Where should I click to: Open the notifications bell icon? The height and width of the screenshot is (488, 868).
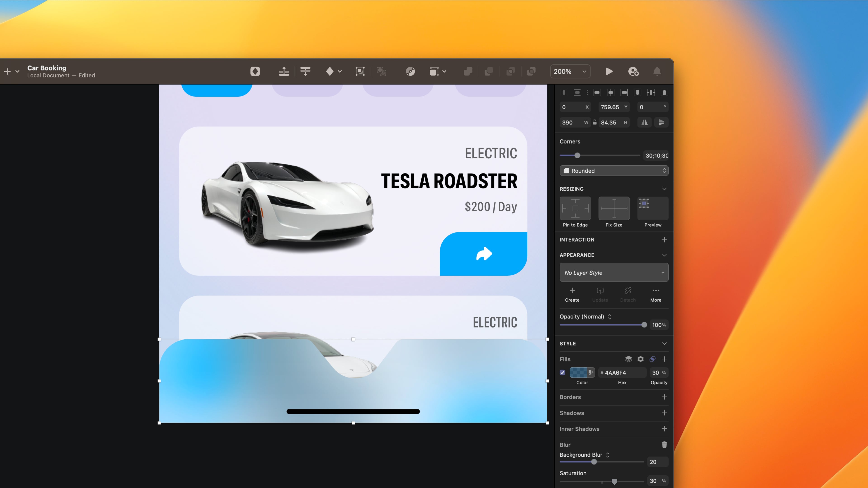click(x=657, y=71)
